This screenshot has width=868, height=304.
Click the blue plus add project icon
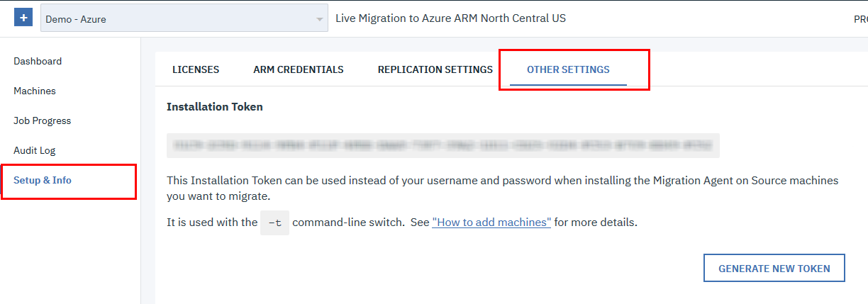click(23, 18)
